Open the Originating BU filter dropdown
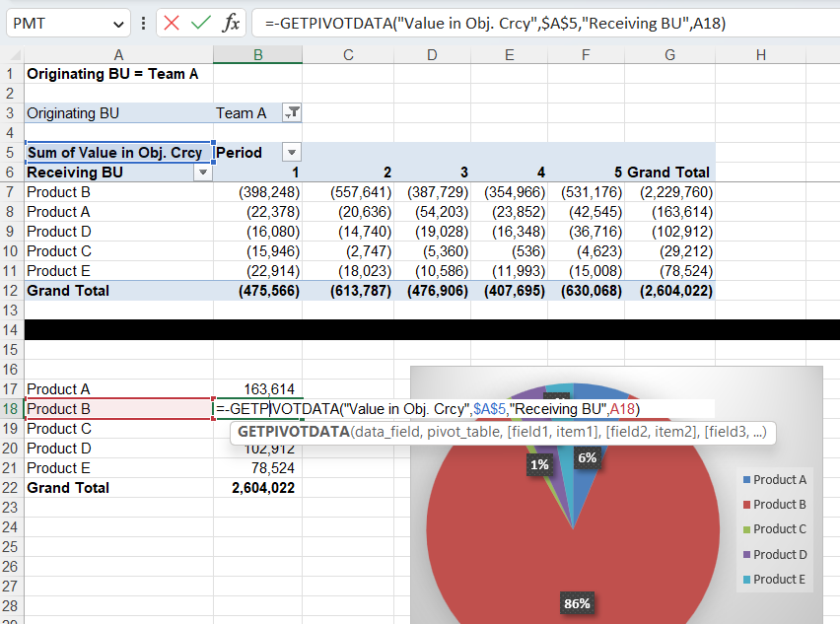This screenshot has width=840, height=624. pyautogui.click(x=292, y=113)
